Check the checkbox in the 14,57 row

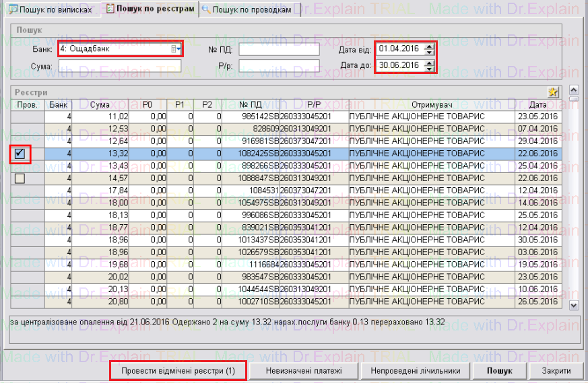[x=20, y=178]
